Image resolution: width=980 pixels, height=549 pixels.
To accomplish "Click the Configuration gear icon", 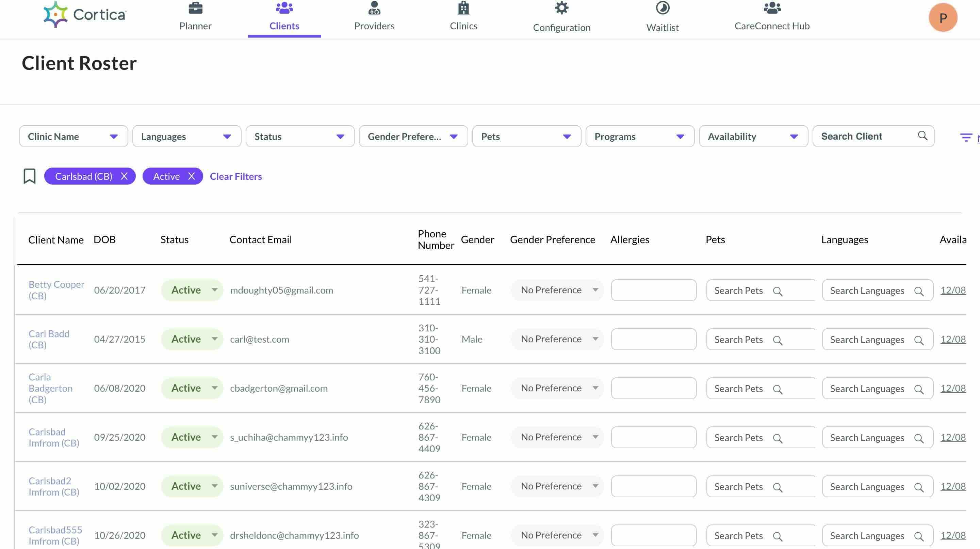I will (x=561, y=7).
